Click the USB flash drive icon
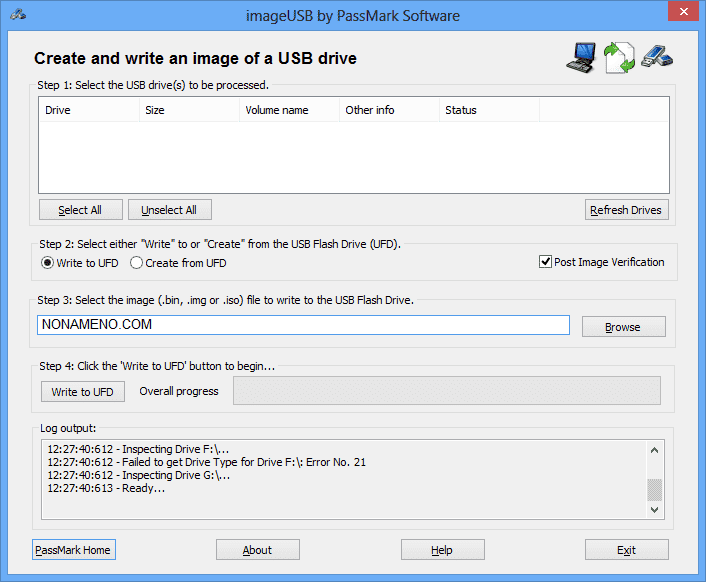 click(x=656, y=56)
